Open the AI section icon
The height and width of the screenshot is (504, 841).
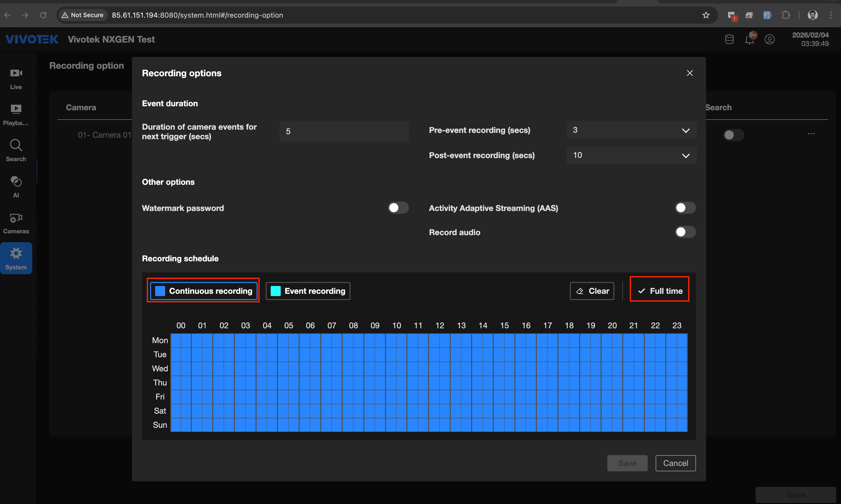pos(16,186)
